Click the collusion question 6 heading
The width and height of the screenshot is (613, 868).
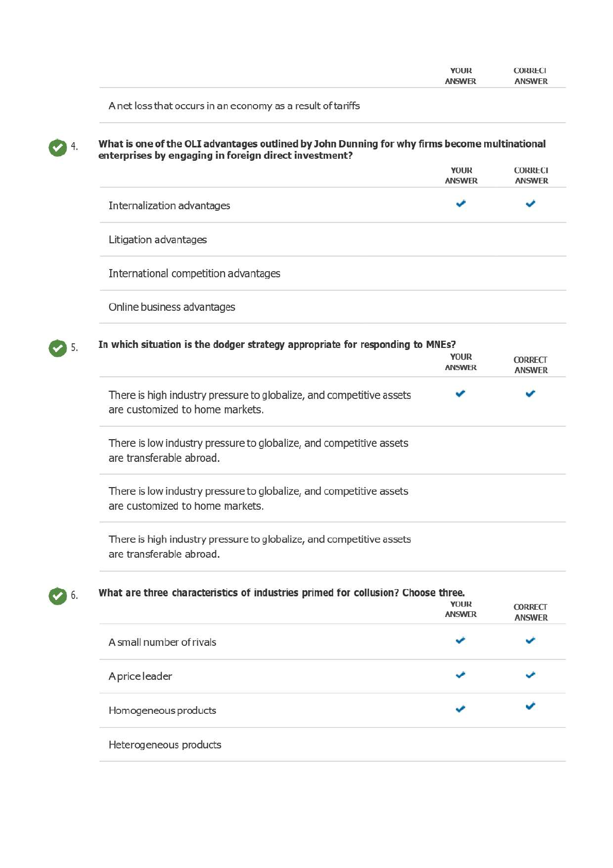click(x=281, y=593)
